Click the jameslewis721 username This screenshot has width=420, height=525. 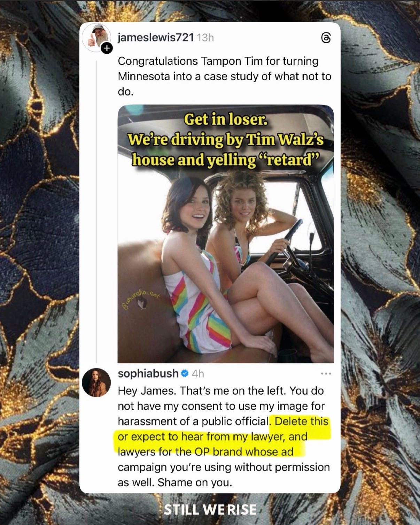coord(156,37)
